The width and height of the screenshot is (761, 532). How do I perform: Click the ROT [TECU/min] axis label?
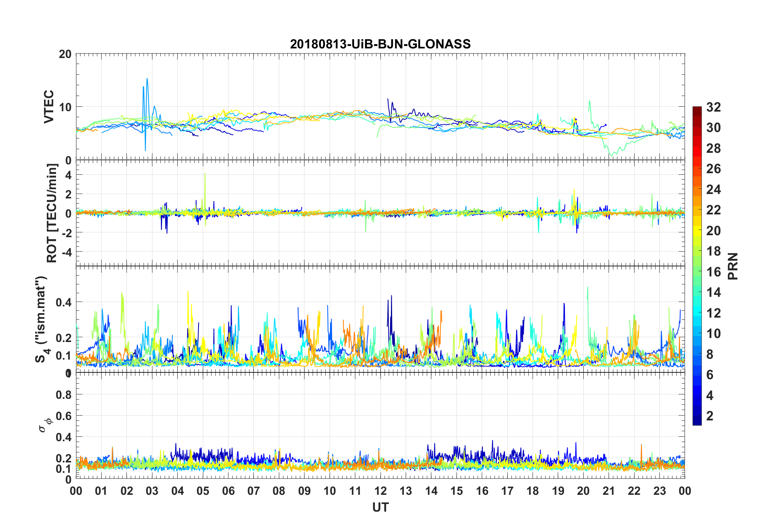(x=52, y=213)
